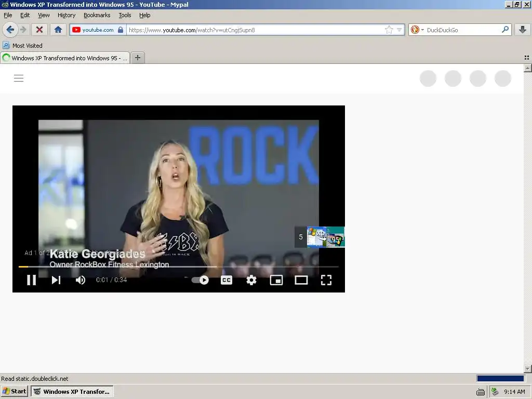The width and height of the screenshot is (532, 399).
Task: Click in the DuckDuckGo search box
Action: pos(462,30)
